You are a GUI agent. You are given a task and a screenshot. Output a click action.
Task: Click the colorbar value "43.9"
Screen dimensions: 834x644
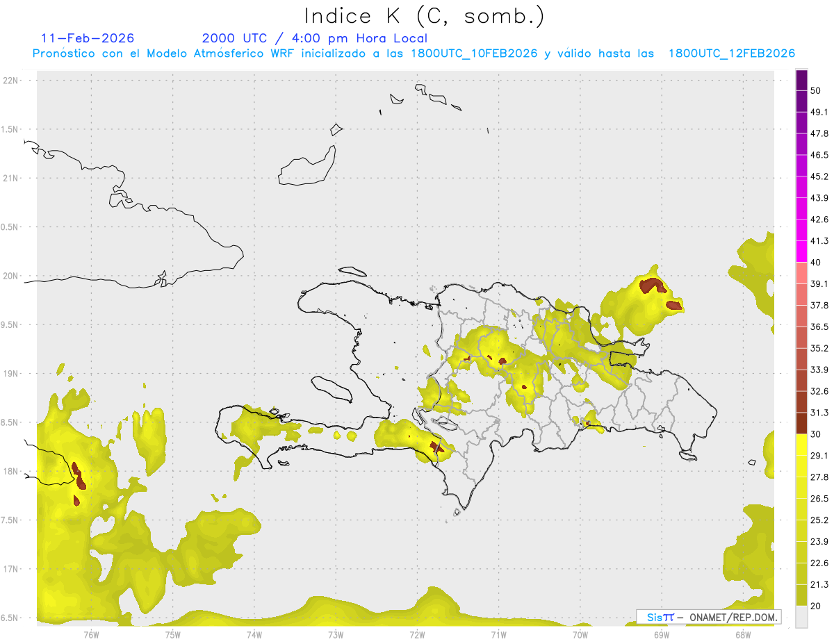pyautogui.click(x=819, y=198)
